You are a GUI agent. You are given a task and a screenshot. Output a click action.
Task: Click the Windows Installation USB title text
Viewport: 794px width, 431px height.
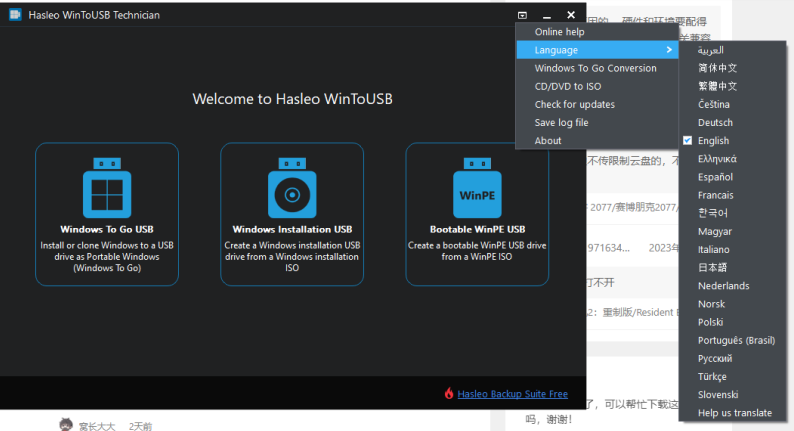[292, 229]
